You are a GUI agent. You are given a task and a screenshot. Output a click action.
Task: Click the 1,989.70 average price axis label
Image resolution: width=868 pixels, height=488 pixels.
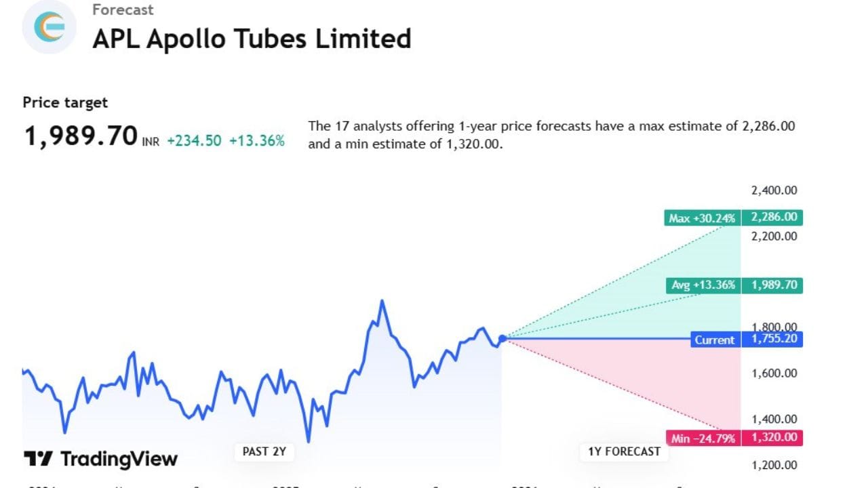tap(773, 285)
